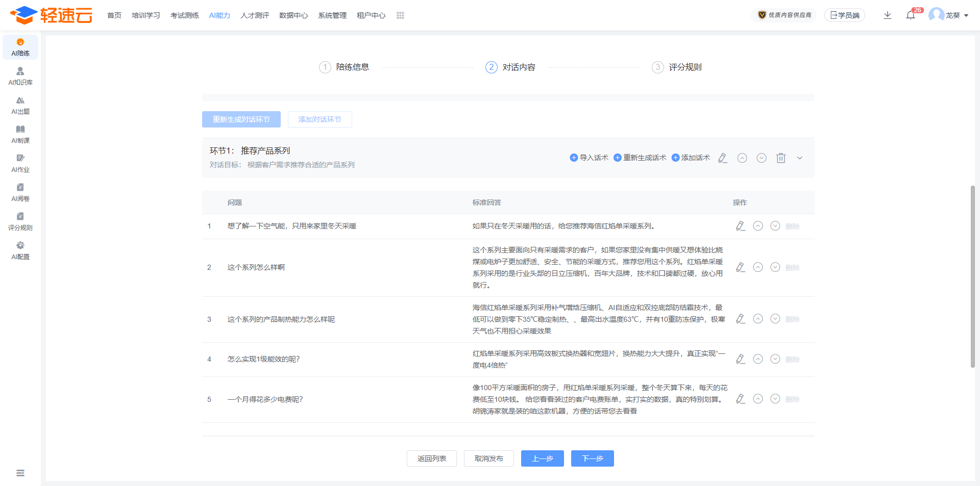Open the notification bell with 26 badge
The width and height of the screenshot is (980, 486).
(x=911, y=15)
